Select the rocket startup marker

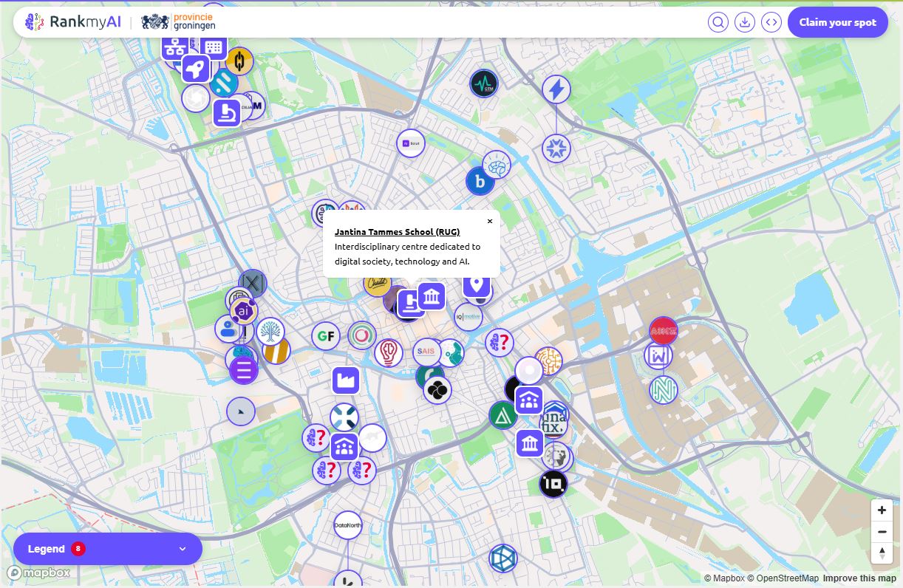[196, 69]
